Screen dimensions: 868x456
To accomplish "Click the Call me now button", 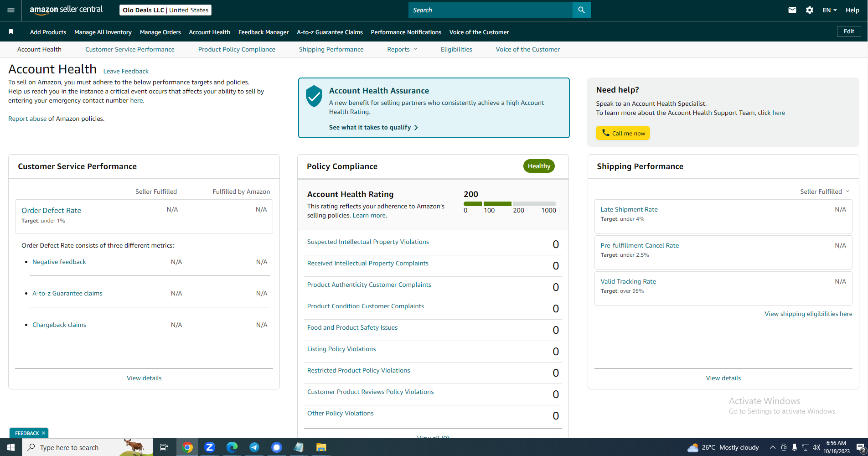I will [623, 133].
